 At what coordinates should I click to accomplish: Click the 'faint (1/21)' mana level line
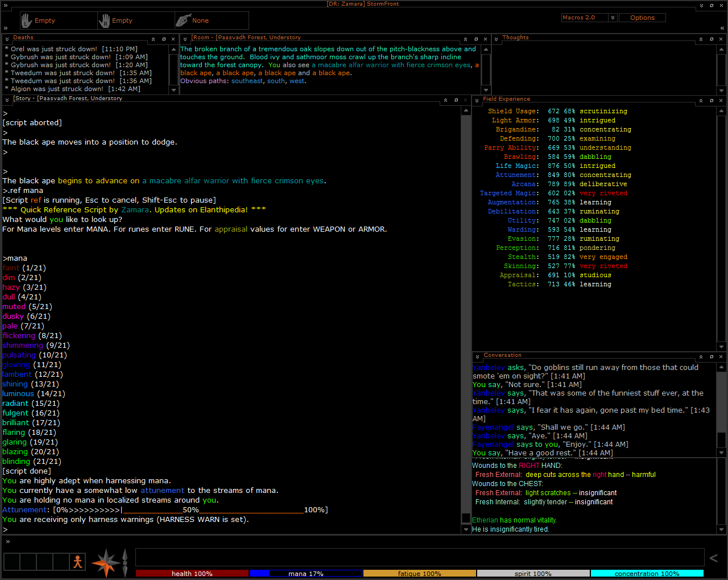pyautogui.click(x=24, y=268)
